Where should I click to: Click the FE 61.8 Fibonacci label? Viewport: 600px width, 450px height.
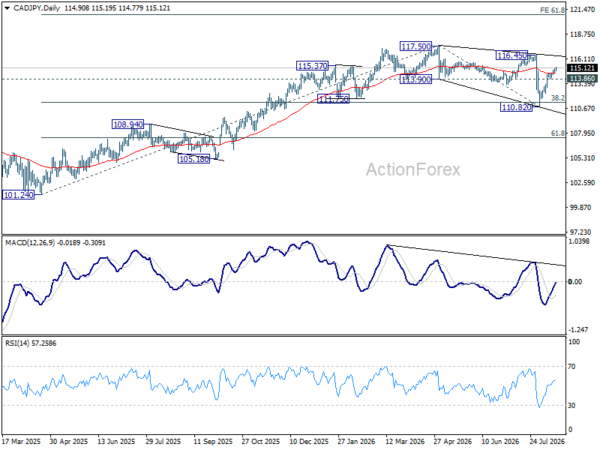pyautogui.click(x=552, y=10)
